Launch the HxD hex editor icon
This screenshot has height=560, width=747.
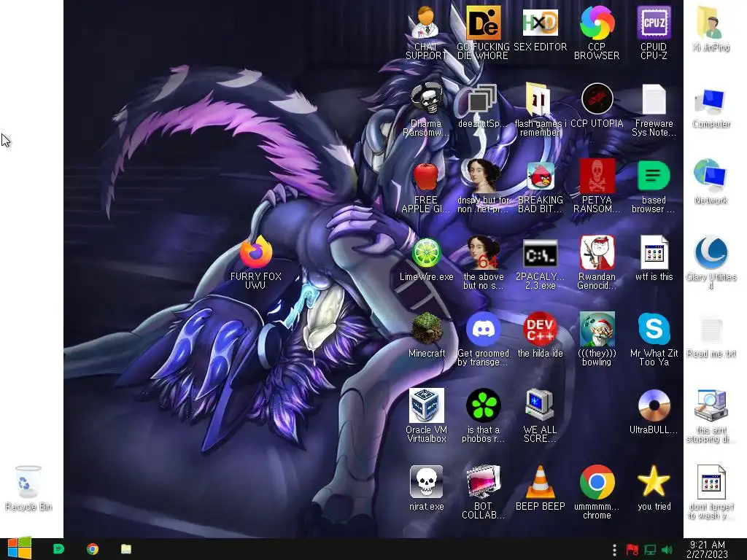(540, 28)
